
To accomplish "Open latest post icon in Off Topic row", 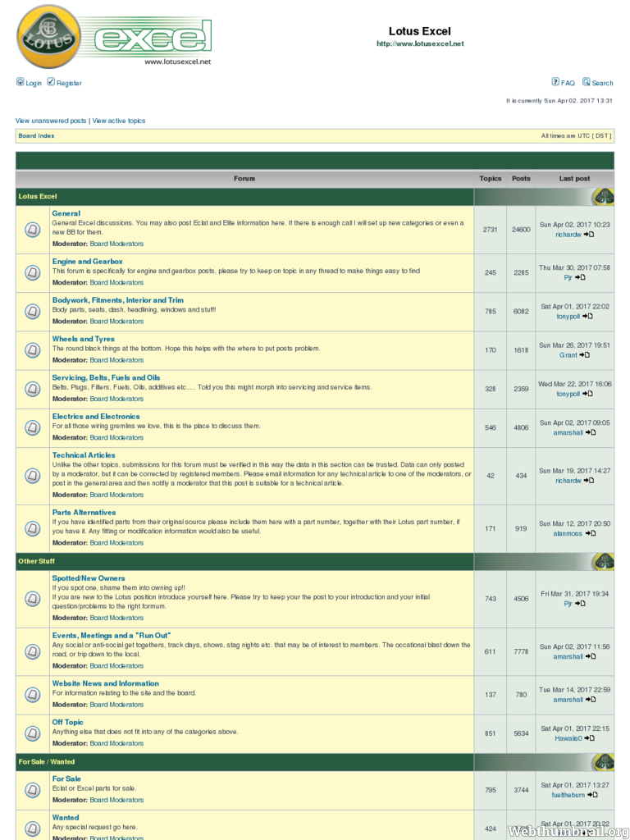I will point(589,738).
